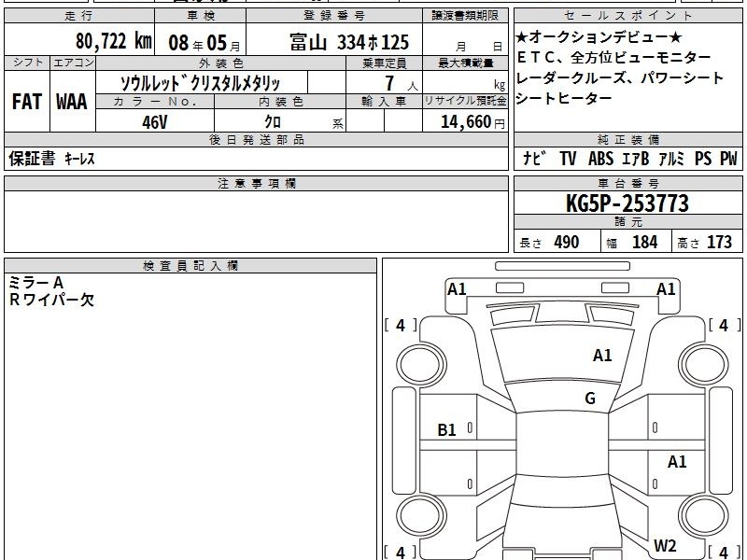Screen dimensions: 747x560
Task: Select exterior color ソウルレッドクリスタルメタリッ
Action: tap(200, 83)
